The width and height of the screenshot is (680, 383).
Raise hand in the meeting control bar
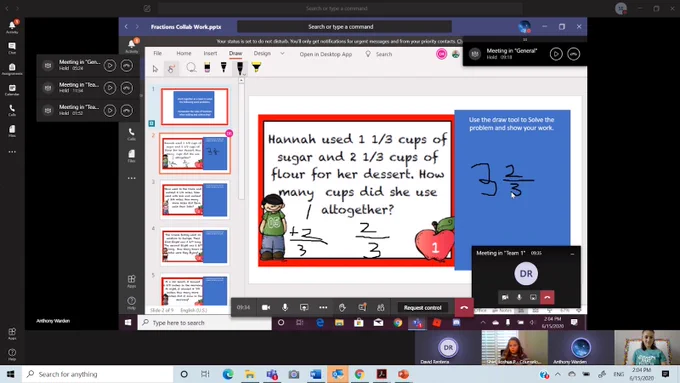(x=342, y=308)
